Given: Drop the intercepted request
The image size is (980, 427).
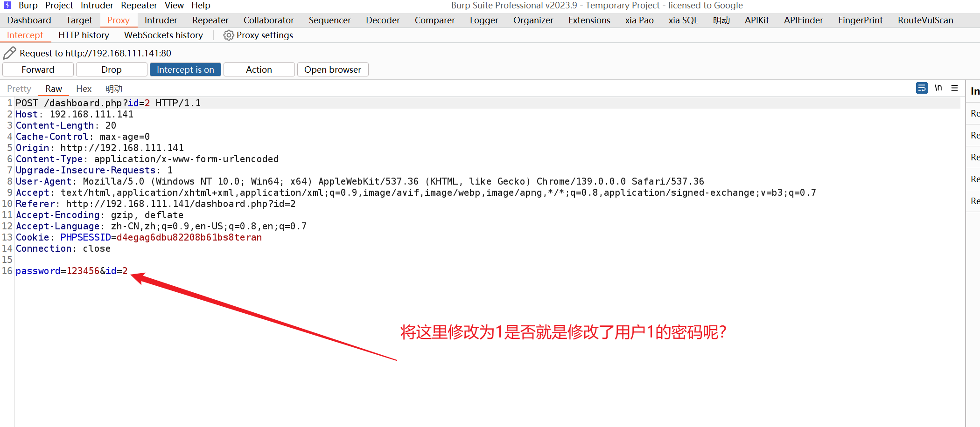Looking at the screenshot, I should pos(112,69).
